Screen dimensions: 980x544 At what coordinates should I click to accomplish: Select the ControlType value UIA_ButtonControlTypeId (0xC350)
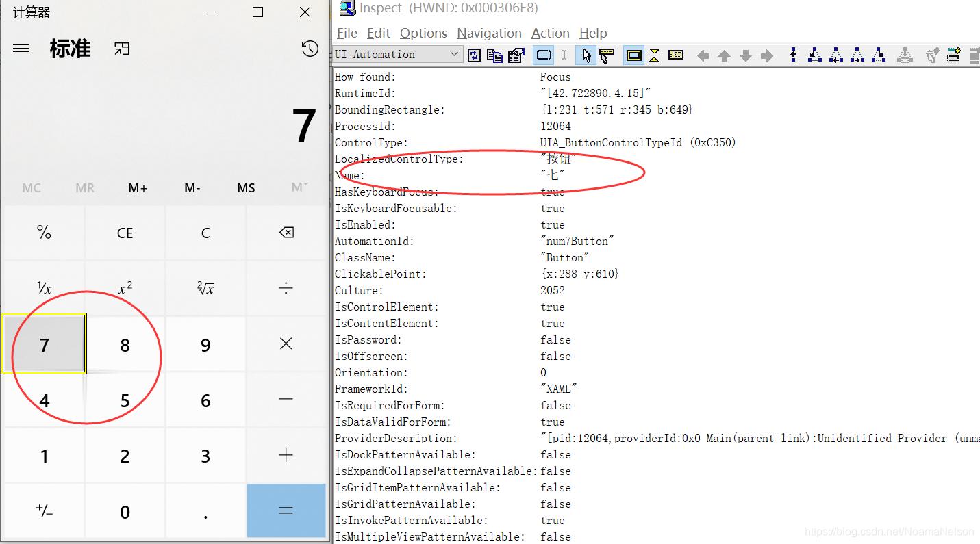click(638, 142)
